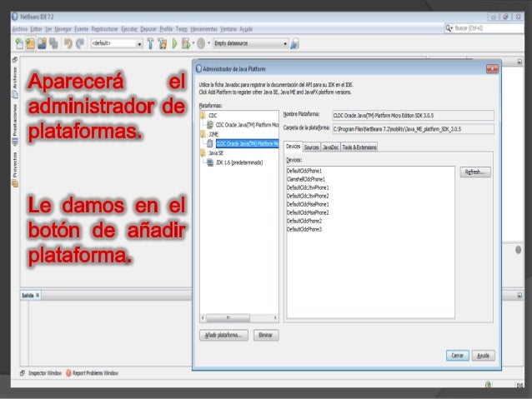The height and width of the screenshot is (399, 532).
Task: Click right arrow of platform tree scrollbar
Action: click(275, 317)
